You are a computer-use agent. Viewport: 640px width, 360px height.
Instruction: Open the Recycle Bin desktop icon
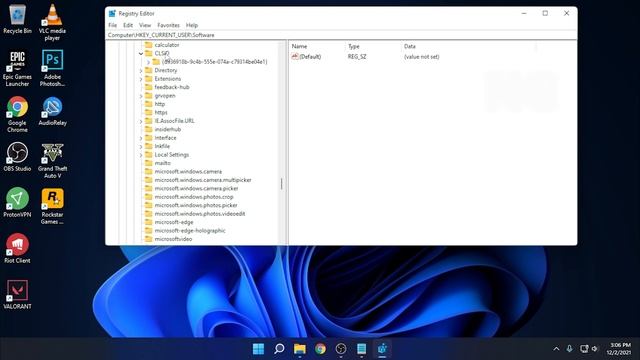(17, 19)
